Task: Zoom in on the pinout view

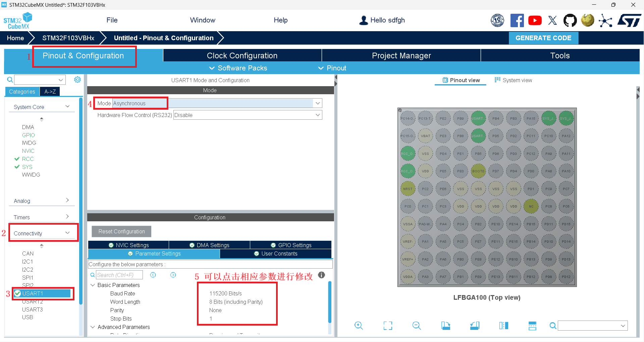Action: click(359, 326)
